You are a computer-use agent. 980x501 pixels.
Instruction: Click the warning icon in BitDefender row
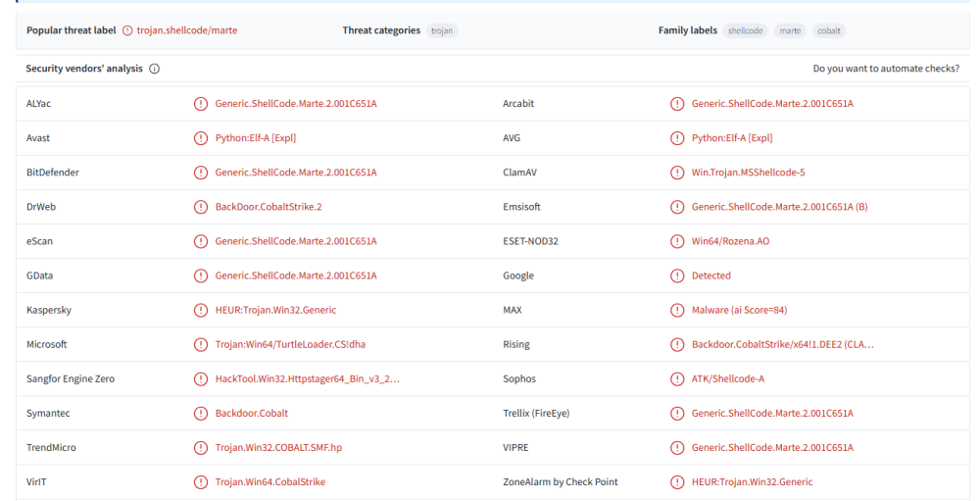[201, 173]
